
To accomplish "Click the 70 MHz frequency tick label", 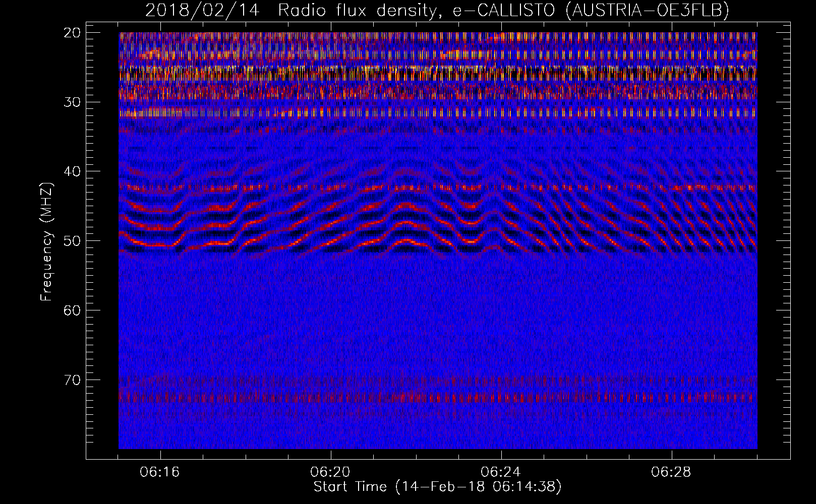I will [73, 380].
